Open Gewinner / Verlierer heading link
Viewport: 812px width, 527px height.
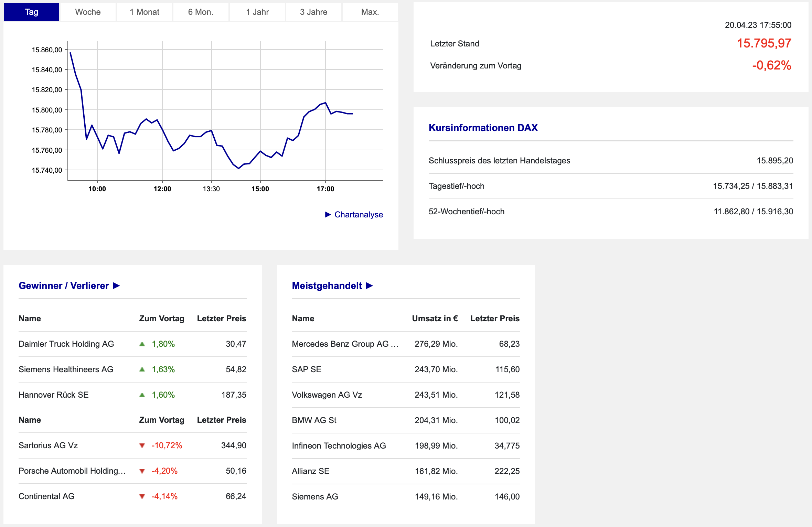64,286
